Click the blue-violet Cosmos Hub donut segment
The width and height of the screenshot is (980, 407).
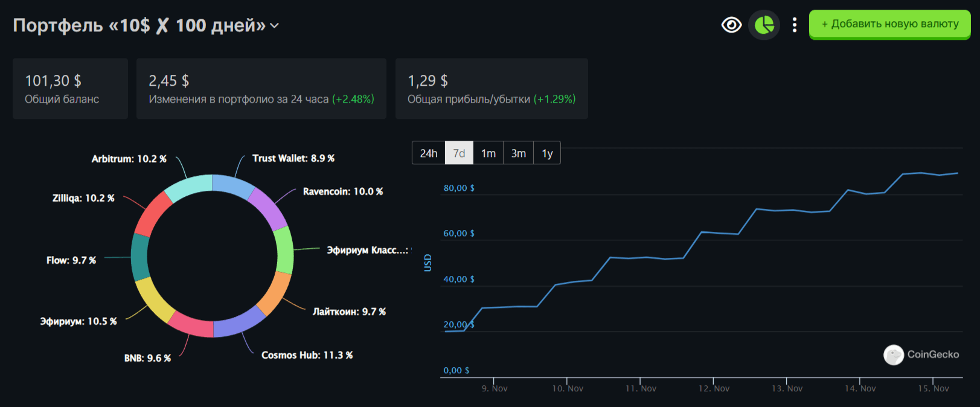(239, 324)
